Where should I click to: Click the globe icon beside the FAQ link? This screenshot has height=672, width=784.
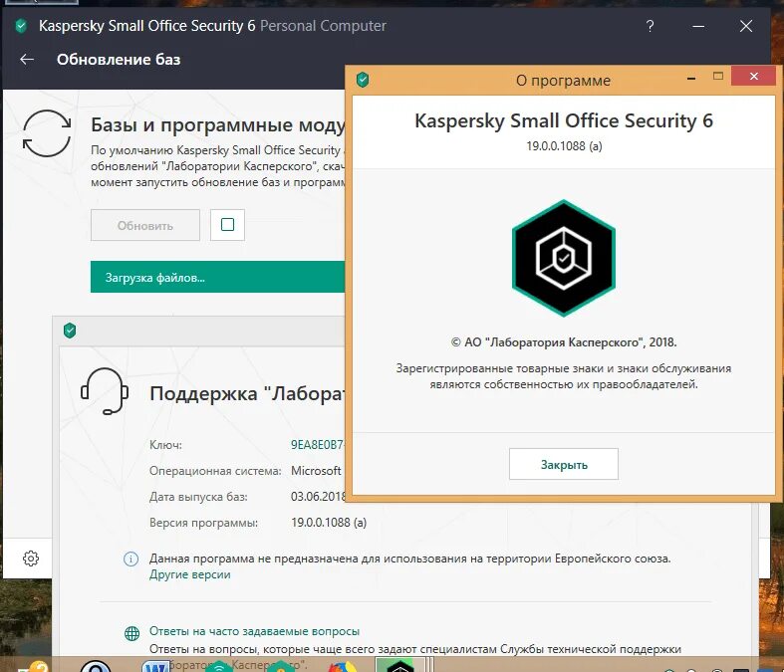tap(132, 633)
